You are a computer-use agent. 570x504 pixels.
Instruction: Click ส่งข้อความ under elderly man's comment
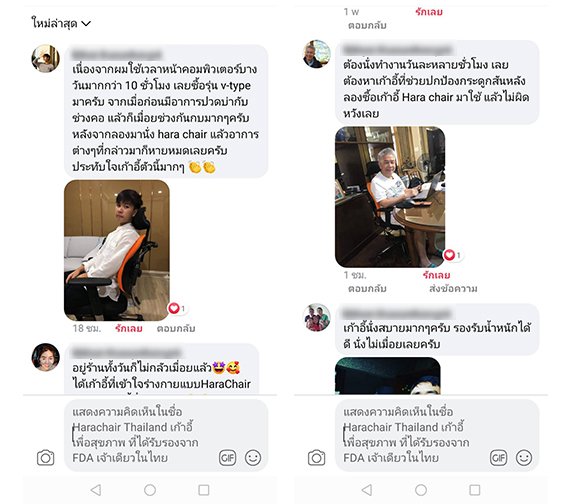tap(453, 289)
